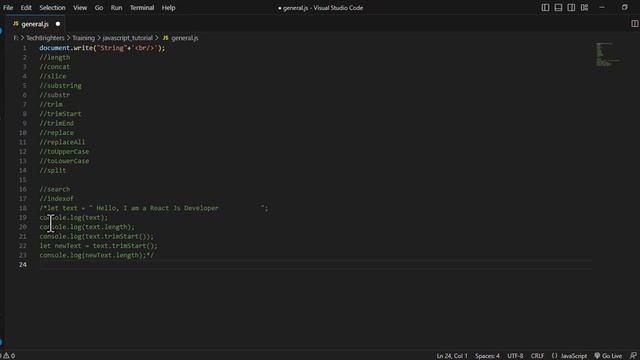Viewport: 640px width, 360px height.
Task: Open the View menu
Action: coord(80,8)
